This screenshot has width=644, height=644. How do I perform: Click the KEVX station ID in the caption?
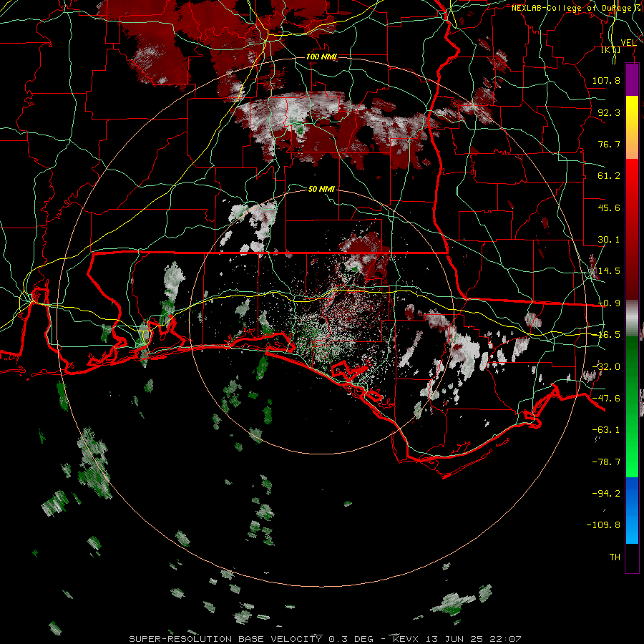coord(406,639)
